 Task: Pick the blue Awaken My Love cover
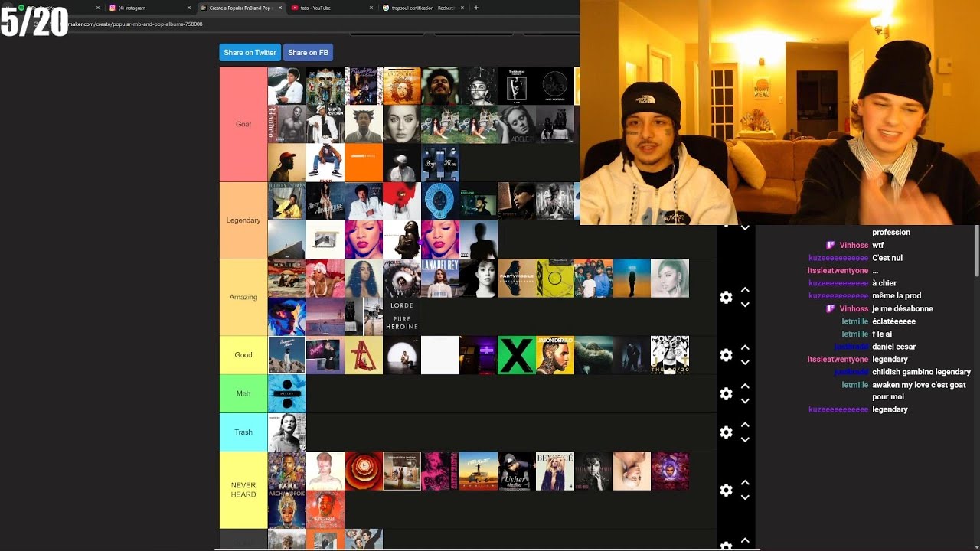click(440, 201)
